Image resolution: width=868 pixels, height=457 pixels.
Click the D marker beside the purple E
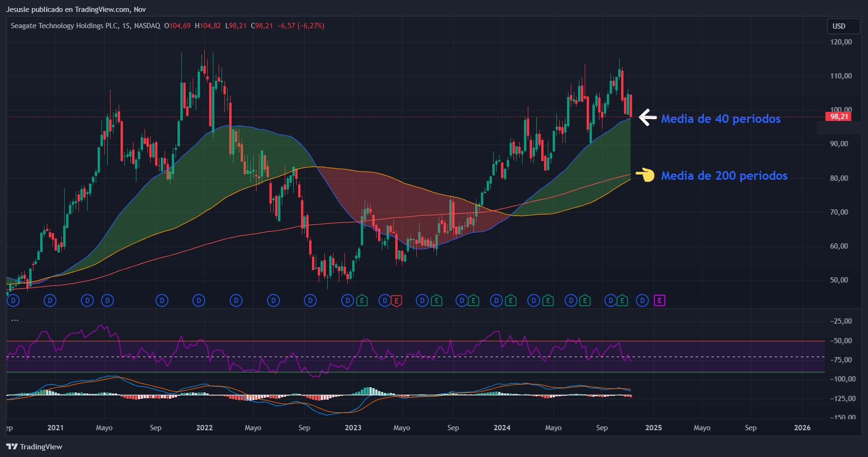(642, 301)
